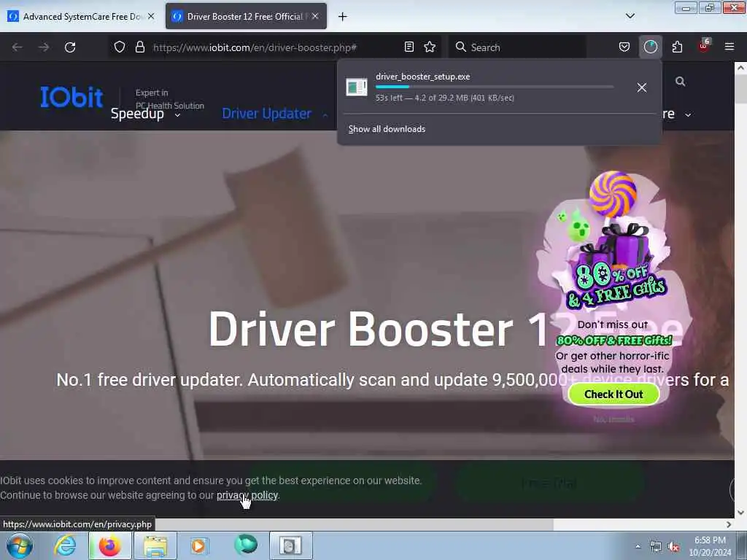
Task: List all tabs with the chevron button
Action: coord(630,16)
